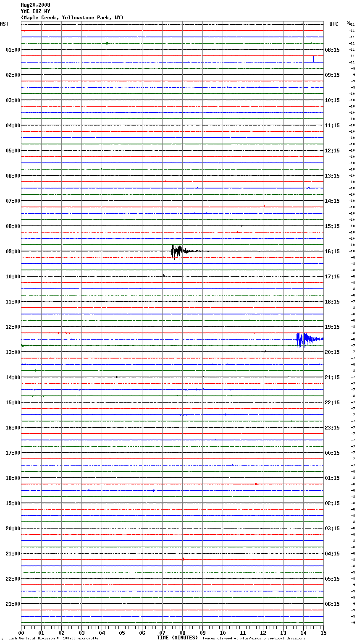Select the 05:00 MST hour label
This screenshot has width=357, height=644.
pyautogui.click(x=13, y=151)
